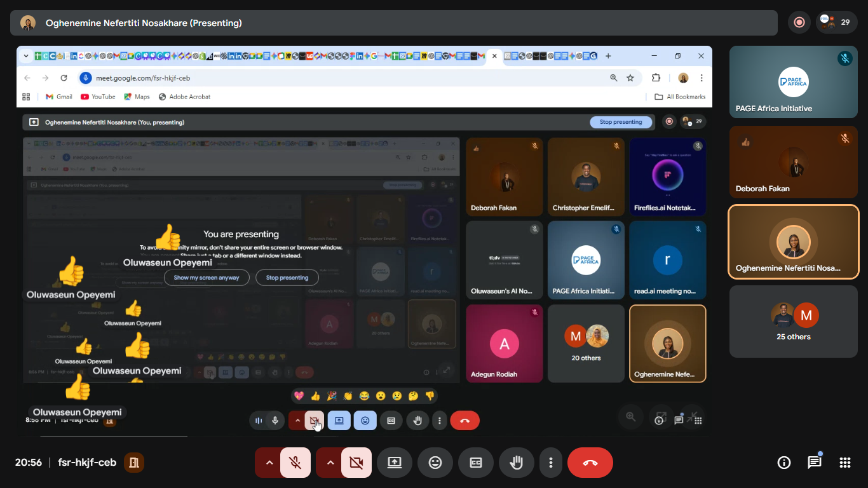Screen dimensions: 868x488
Task: Select the Oghenemine Nefertiti tile in the right sidebar
Action: 794,242
